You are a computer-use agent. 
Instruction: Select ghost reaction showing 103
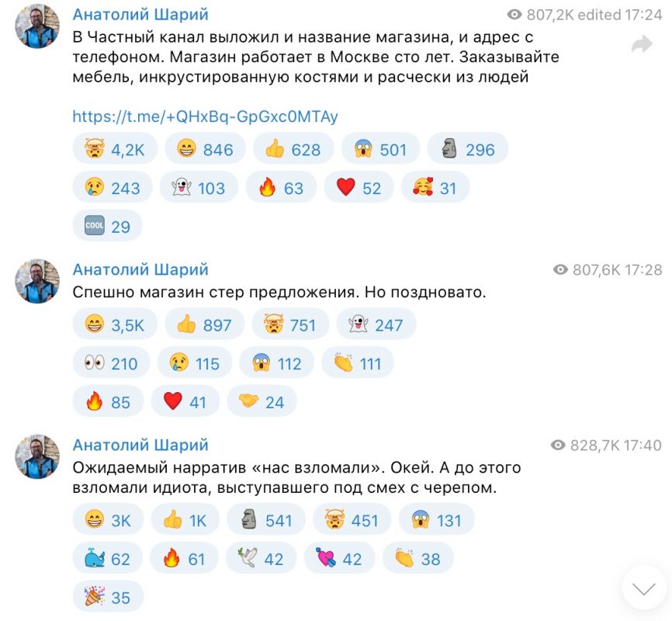pyautogui.click(x=199, y=188)
